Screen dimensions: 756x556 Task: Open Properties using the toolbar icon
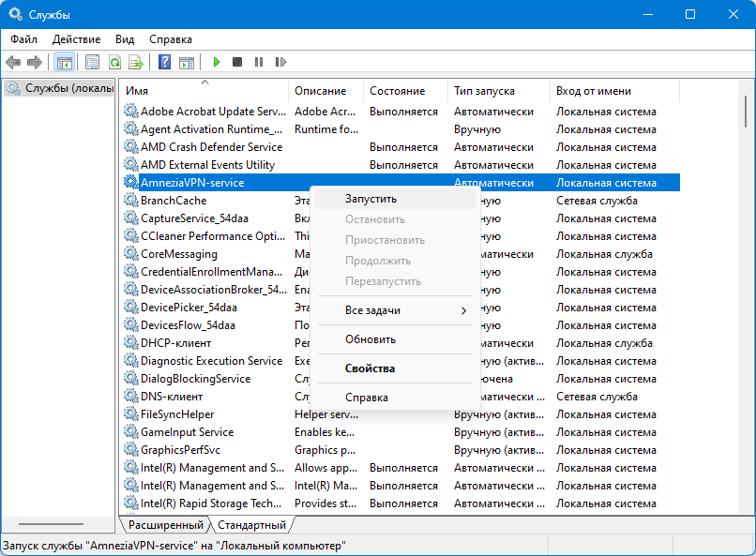coord(92,62)
